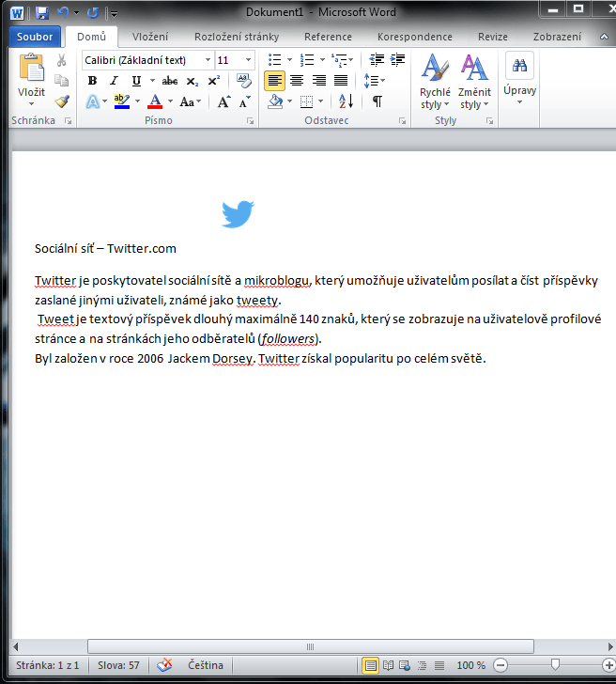Screen dimensions: 616x684
Task: Switch to Draft view icon
Action: pos(439,665)
